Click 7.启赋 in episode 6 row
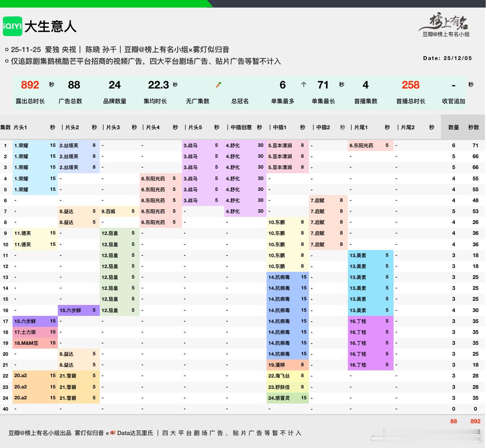Screen dimensions: 487x448 (317, 200)
